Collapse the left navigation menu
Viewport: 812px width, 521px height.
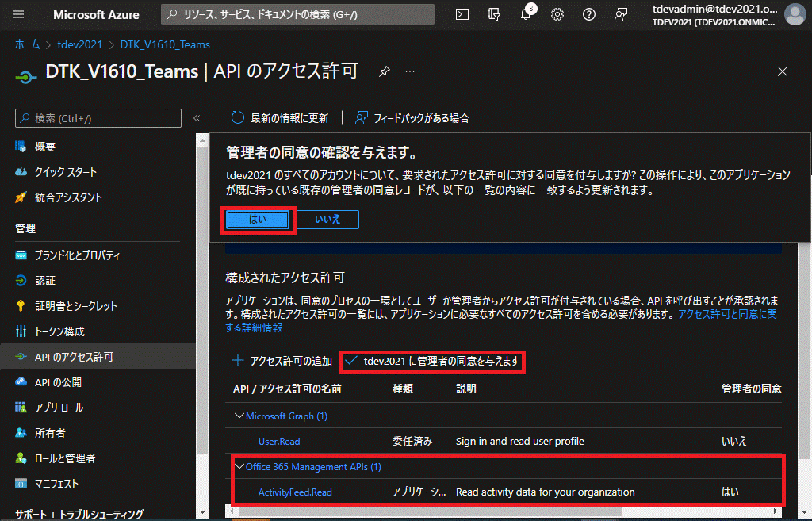(x=197, y=118)
